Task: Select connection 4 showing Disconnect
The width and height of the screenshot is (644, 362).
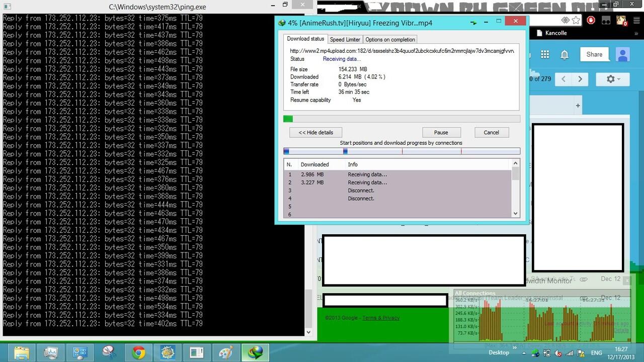Action: [x=398, y=199]
